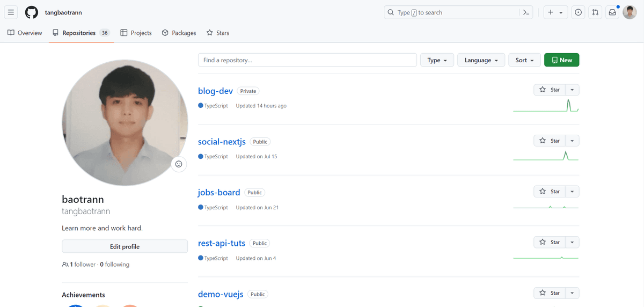
Task: Click the GitHub Octocat logo
Action: 32,12
